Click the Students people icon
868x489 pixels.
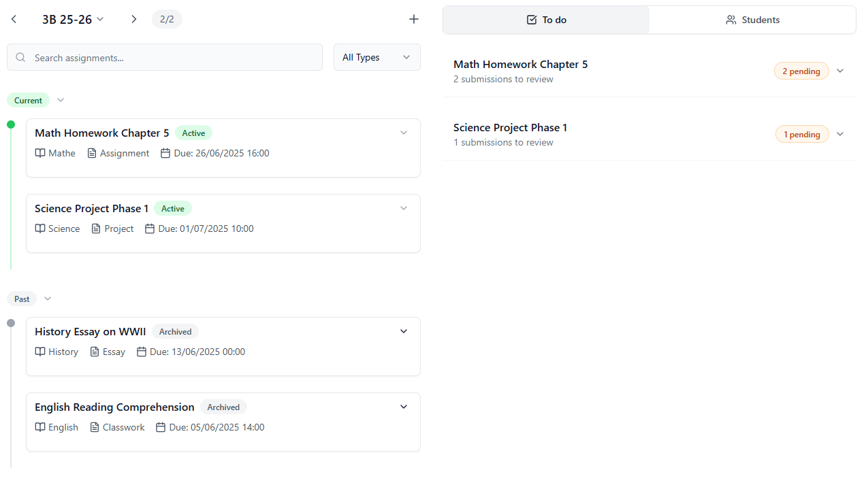tap(730, 20)
